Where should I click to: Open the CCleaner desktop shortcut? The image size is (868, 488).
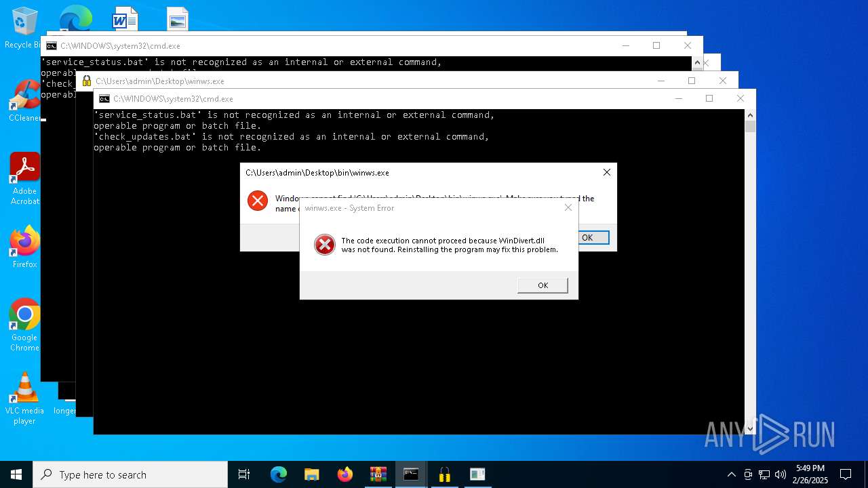24,102
